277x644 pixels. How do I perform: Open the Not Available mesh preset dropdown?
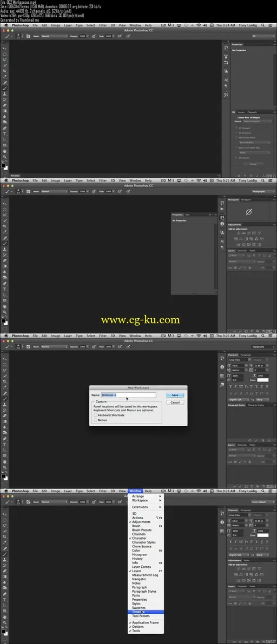(x=255, y=143)
